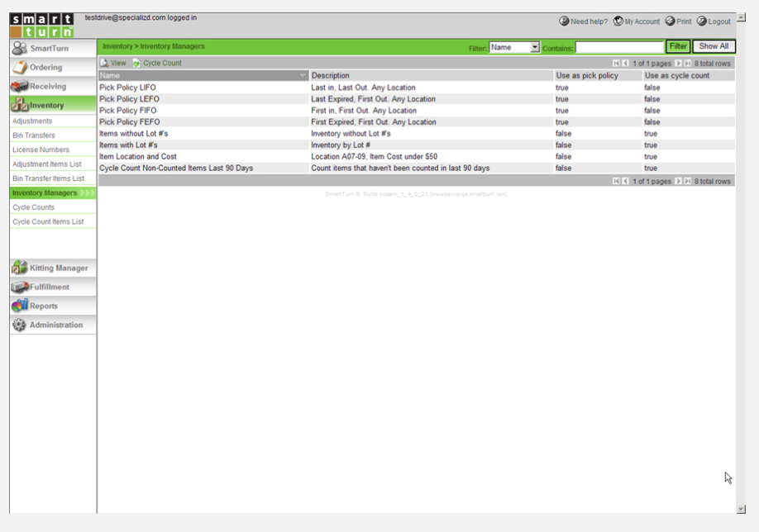The height and width of the screenshot is (532, 759).
Task: Click the Print icon in header
Action: point(670,21)
